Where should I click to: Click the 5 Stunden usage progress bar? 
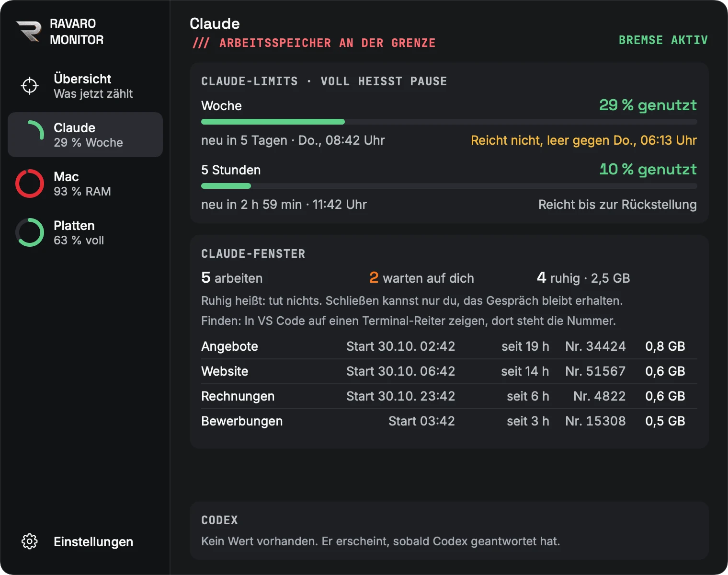pyautogui.click(x=449, y=186)
